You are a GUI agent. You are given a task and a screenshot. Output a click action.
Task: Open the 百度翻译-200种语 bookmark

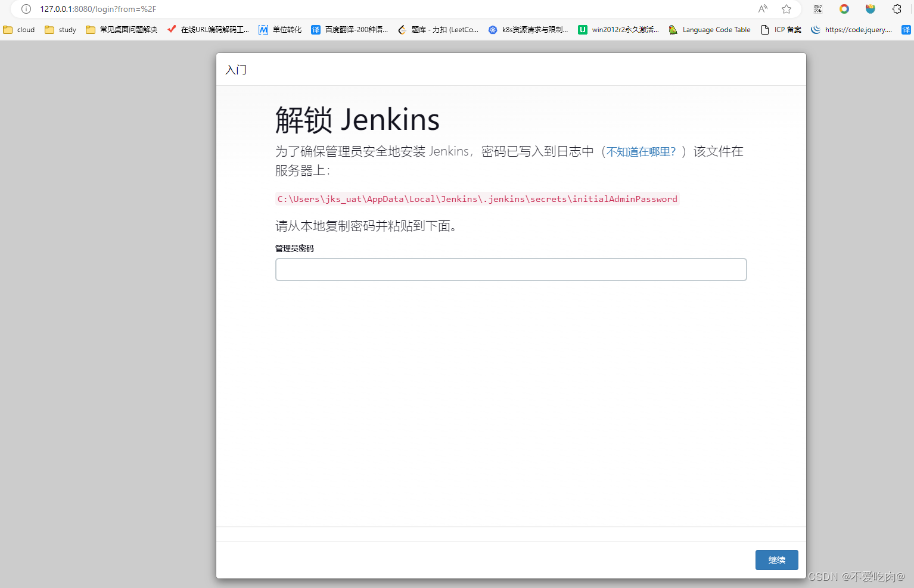(350, 30)
